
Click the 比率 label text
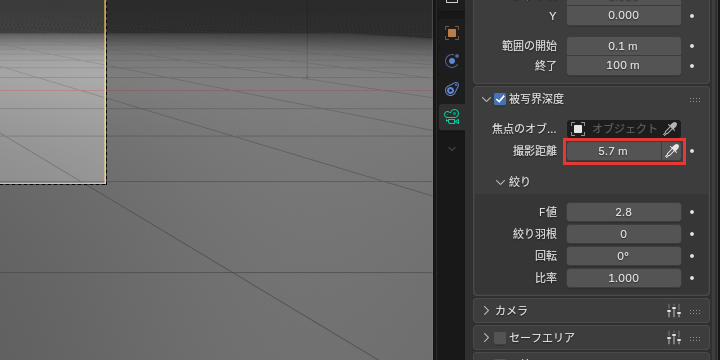(546, 278)
